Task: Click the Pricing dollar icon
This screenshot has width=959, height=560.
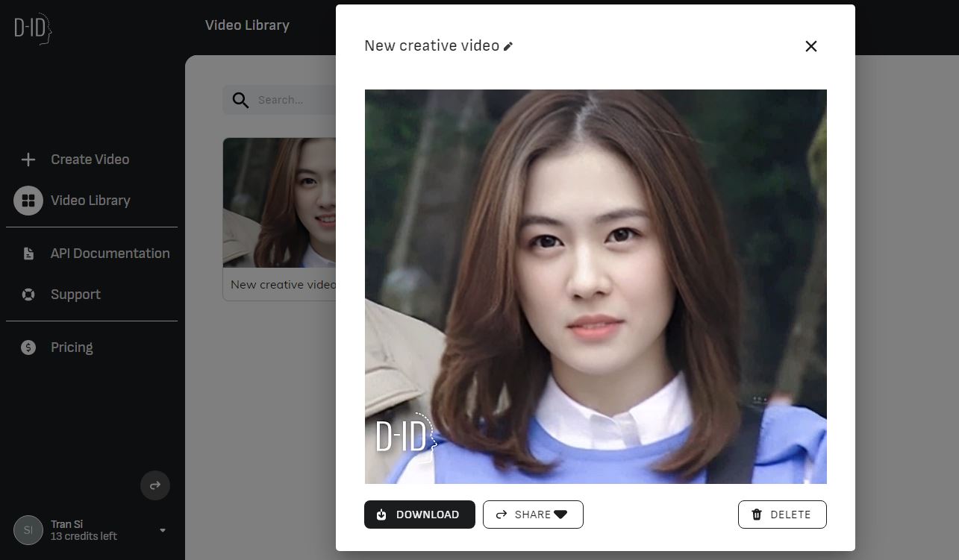Action: point(28,347)
